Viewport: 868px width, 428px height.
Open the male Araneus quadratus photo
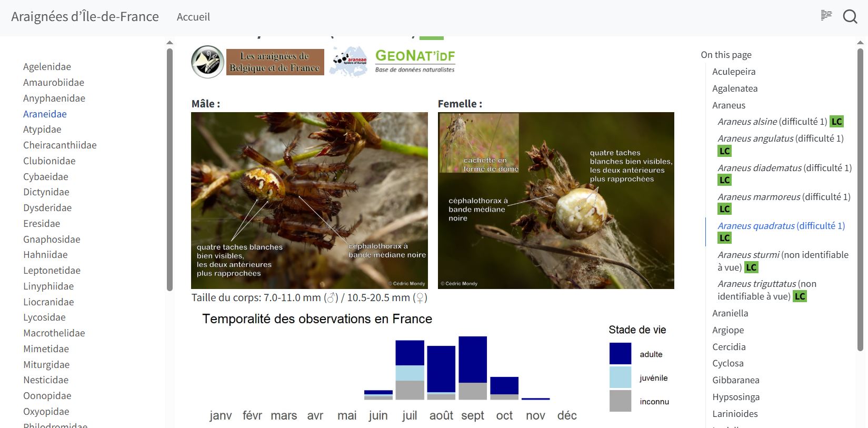(310, 200)
